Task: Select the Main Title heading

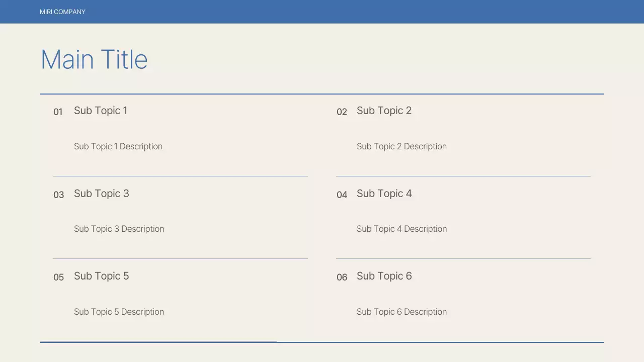Action: coord(94,59)
